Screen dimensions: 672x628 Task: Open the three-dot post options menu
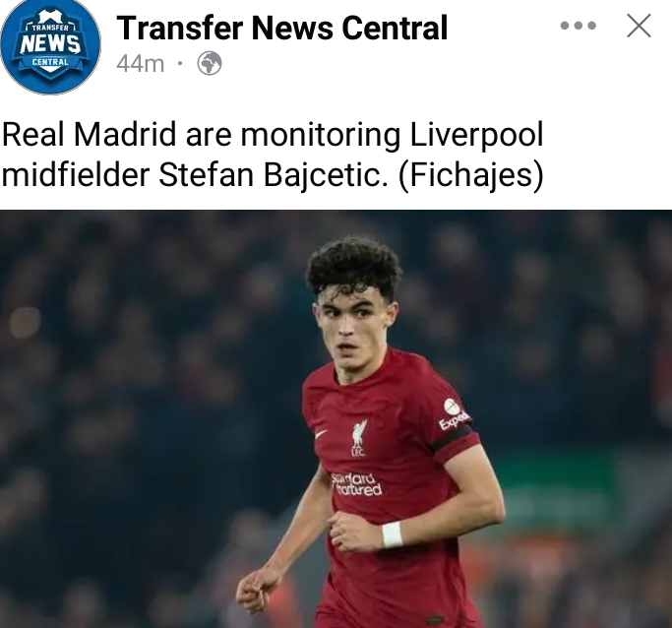click(579, 26)
